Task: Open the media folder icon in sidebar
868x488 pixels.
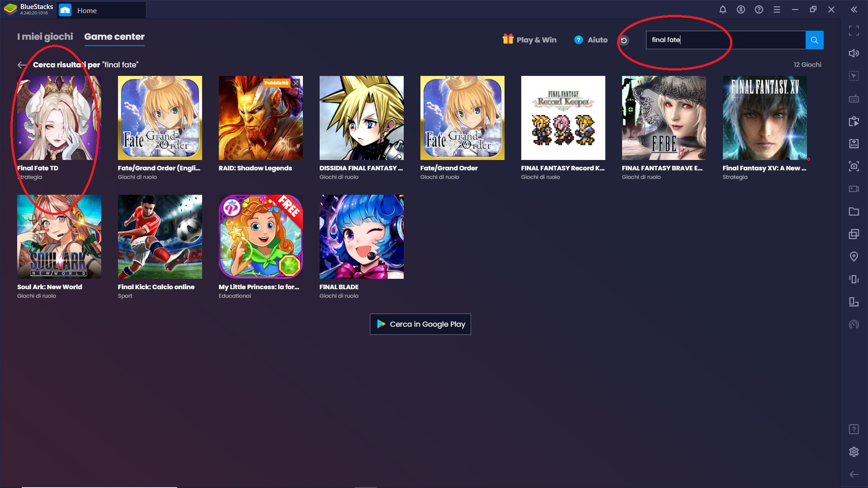Action: click(x=854, y=211)
